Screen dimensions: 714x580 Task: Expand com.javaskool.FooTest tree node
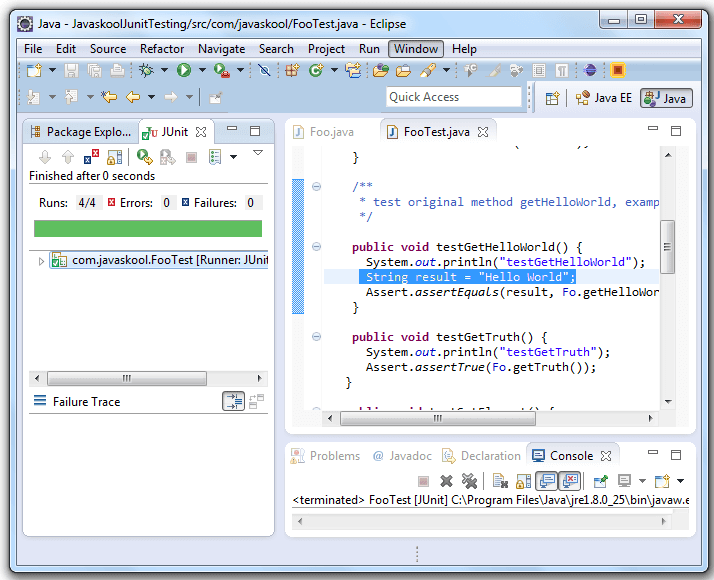coord(41,261)
